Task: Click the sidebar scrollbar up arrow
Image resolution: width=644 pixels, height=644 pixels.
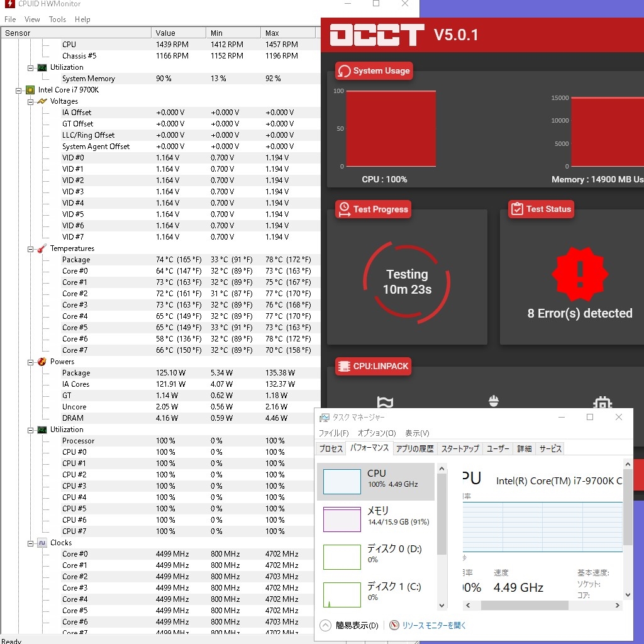Action: click(x=441, y=469)
